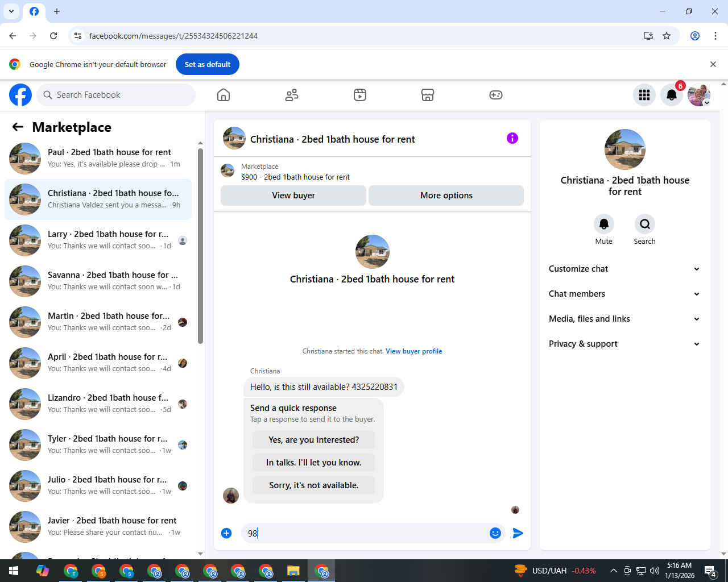Image resolution: width=728 pixels, height=582 pixels.
Task: Click the More options button
Action: [x=446, y=196]
